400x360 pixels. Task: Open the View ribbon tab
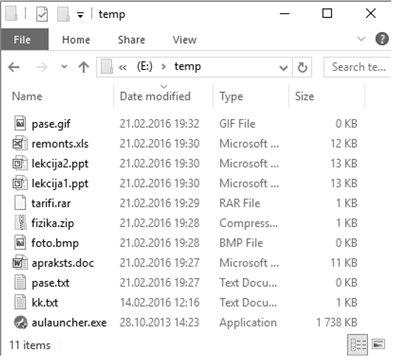click(x=184, y=40)
